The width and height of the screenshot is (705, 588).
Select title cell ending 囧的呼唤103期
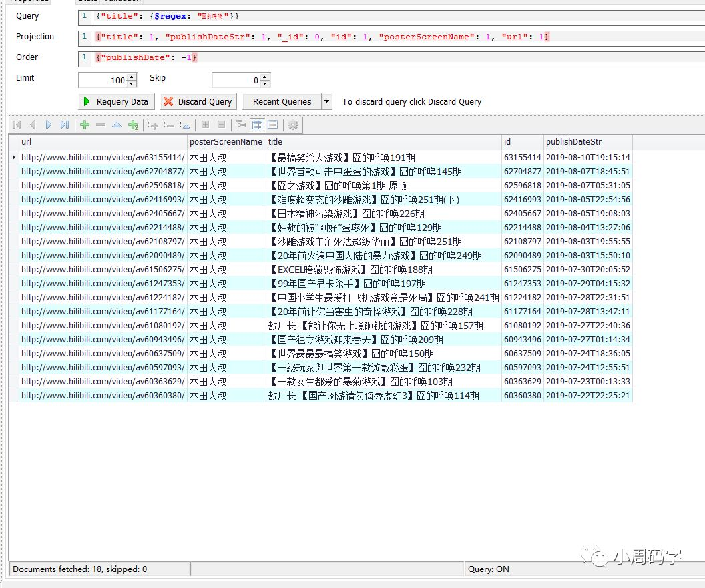tap(383, 381)
